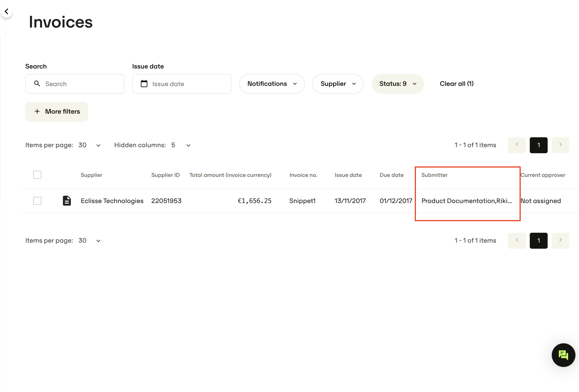Click the Due date column header
The width and height of the screenshot is (579, 392).
[x=391, y=175]
